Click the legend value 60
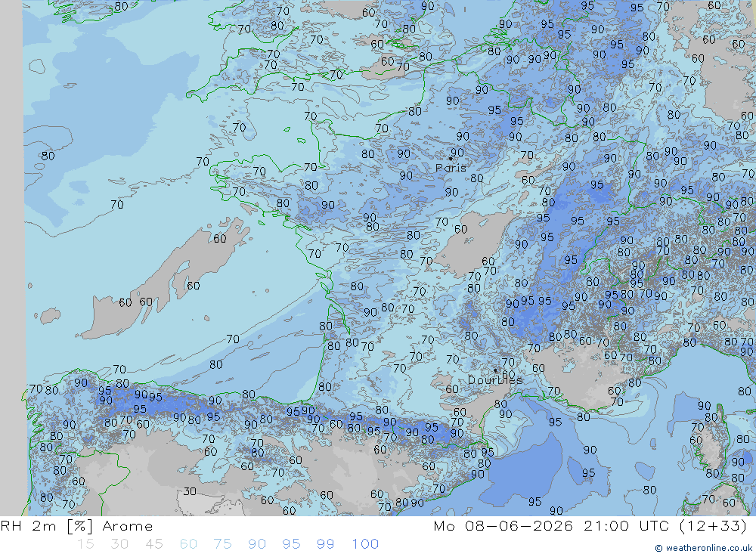The height and width of the screenshot is (554, 756). (x=188, y=544)
